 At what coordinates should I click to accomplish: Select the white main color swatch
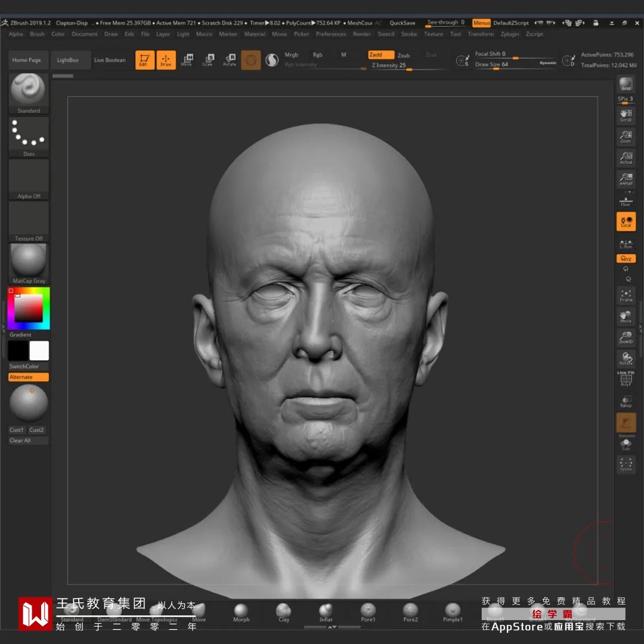point(39,351)
